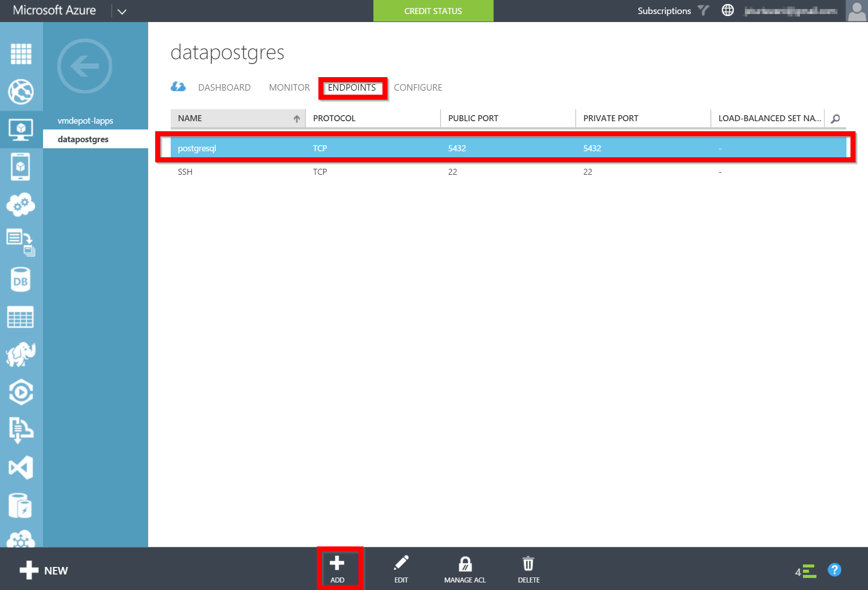Open Mobile Services phone icon in sidebar

point(21,167)
